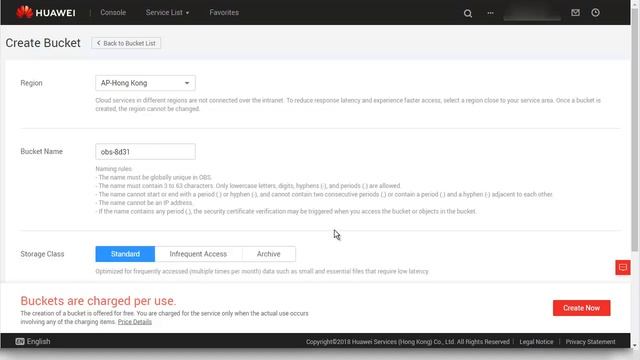
Task: Switch language via English in footer
Action: [x=38, y=341]
